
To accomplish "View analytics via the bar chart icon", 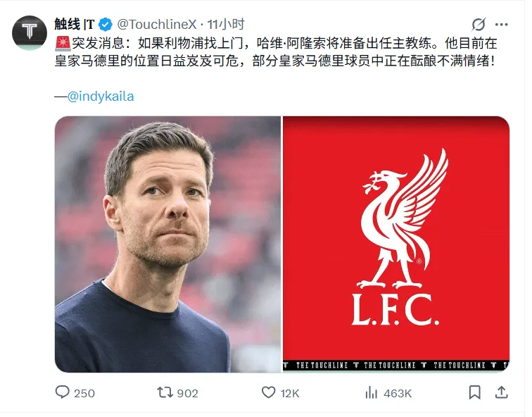I will click(371, 393).
